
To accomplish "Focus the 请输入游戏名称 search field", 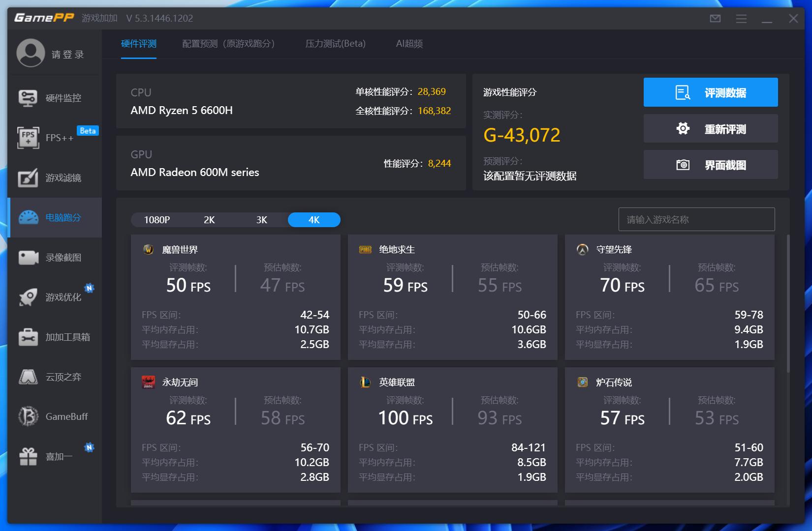I will [696, 219].
